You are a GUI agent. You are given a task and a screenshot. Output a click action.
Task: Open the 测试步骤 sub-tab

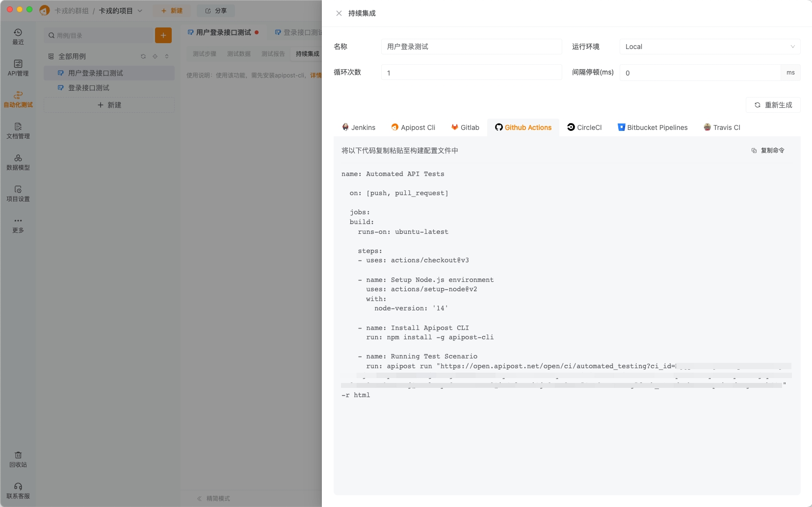click(x=205, y=54)
